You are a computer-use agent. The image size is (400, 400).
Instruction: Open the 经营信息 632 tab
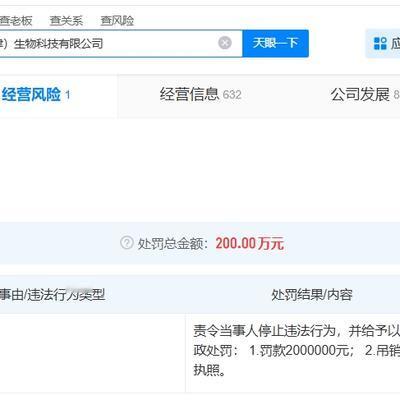point(200,95)
